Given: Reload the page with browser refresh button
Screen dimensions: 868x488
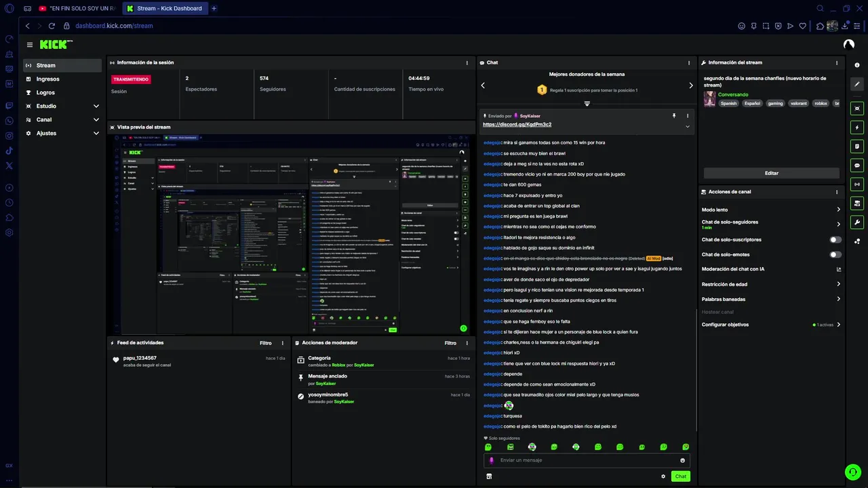Looking at the screenshot, I should [x=52, y=26].
